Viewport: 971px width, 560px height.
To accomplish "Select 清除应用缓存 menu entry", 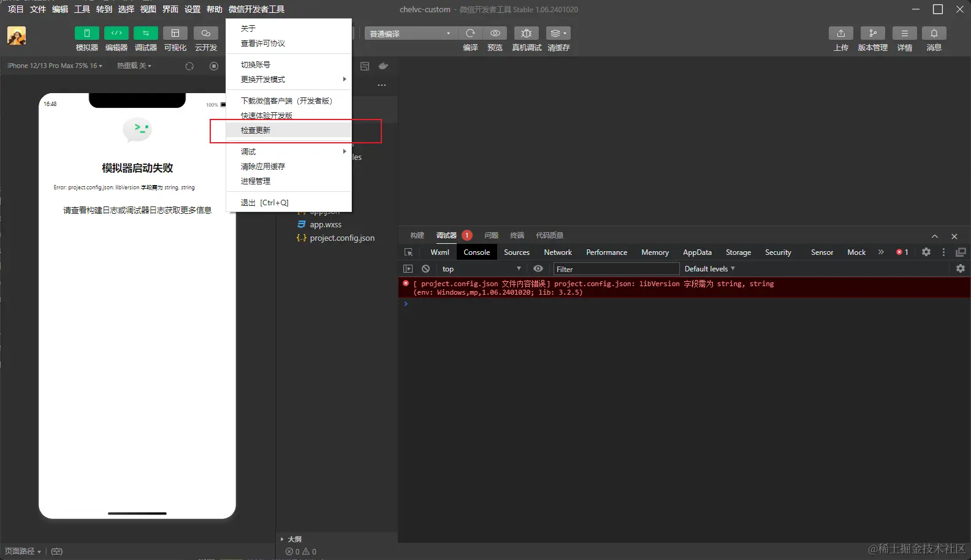I will [289, 167].
